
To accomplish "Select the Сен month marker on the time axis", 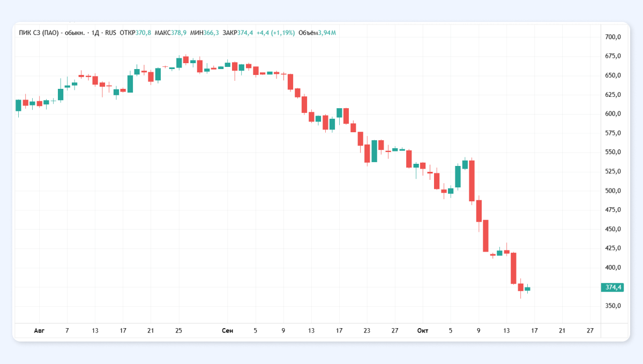I will tap(228, 331).
